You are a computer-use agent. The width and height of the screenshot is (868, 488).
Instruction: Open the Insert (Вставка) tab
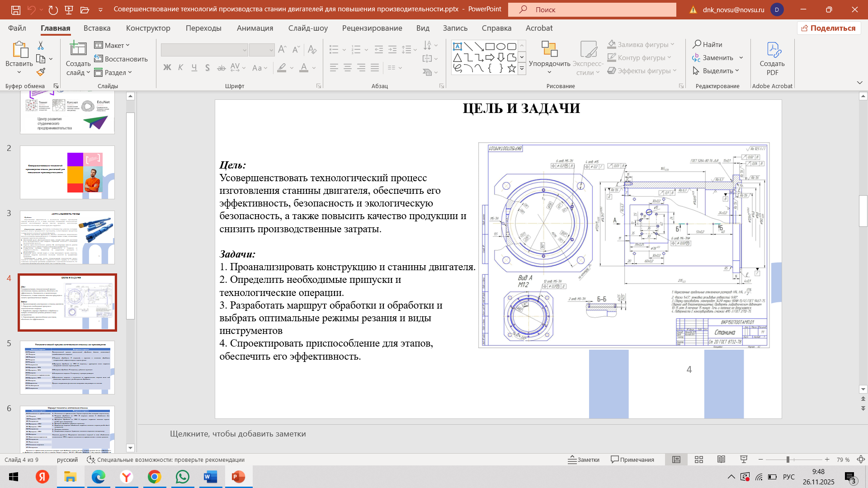point(97,28)
